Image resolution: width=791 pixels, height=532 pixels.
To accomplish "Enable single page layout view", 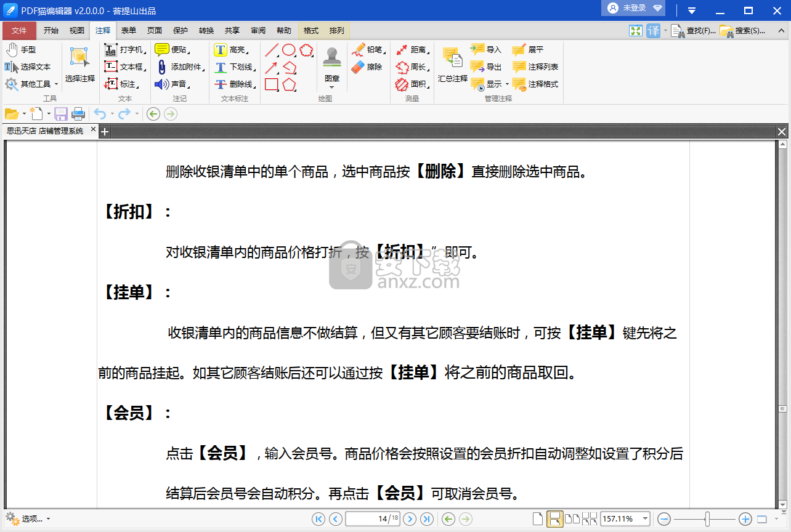I will click(x=538, y=519).
